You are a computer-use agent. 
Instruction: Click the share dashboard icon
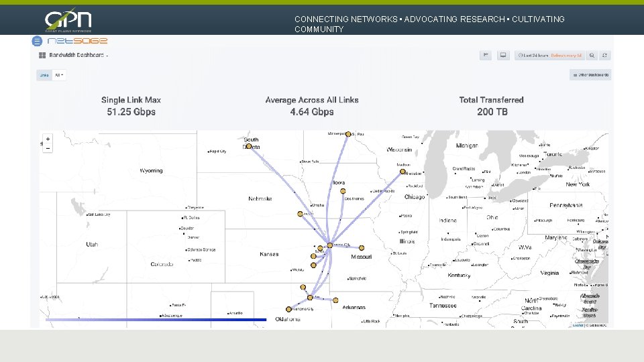pos(486,56)
